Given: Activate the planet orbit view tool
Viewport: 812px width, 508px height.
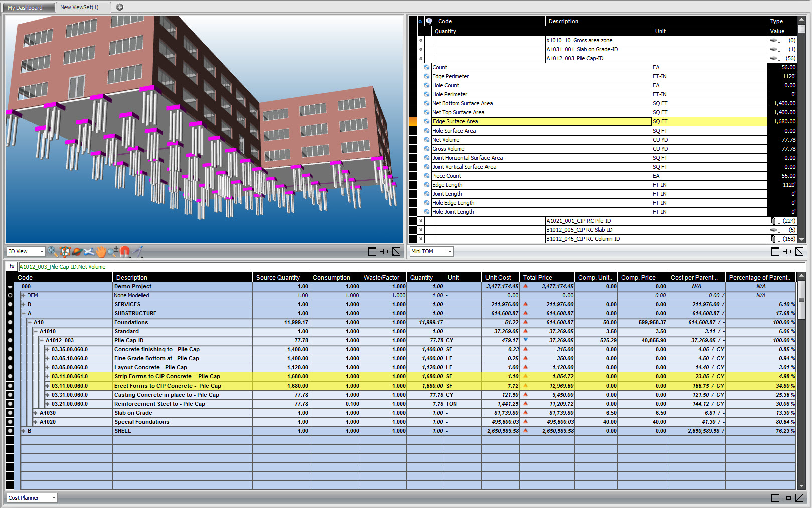Looking at the screenshot, I should [77, 251].
